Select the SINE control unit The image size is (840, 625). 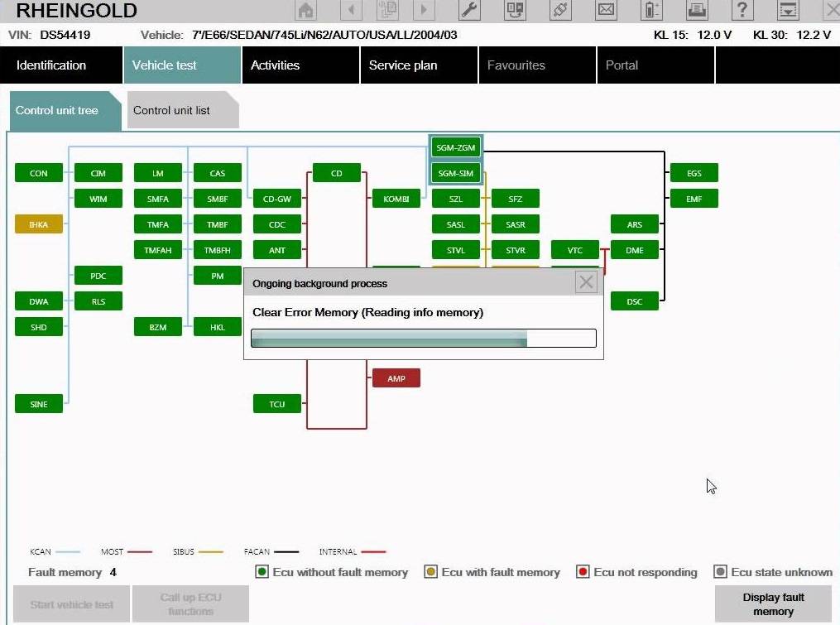pos(39,404)
